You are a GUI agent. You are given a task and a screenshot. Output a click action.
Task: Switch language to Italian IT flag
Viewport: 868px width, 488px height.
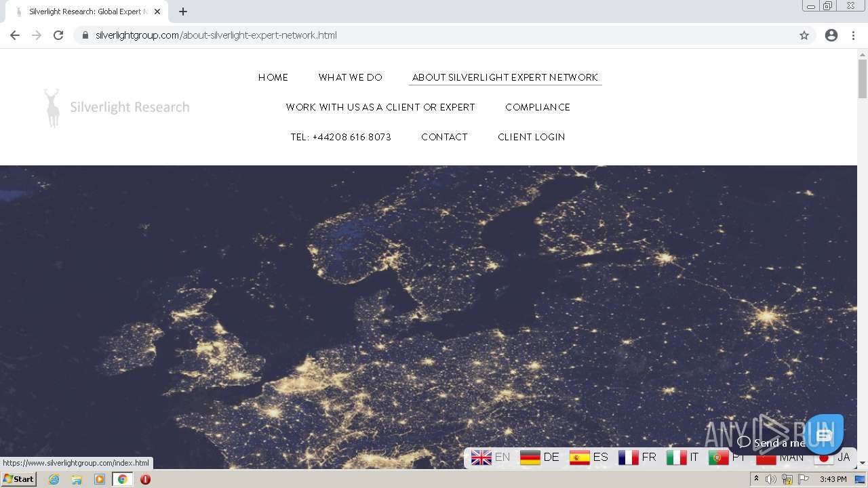point(683,457)
